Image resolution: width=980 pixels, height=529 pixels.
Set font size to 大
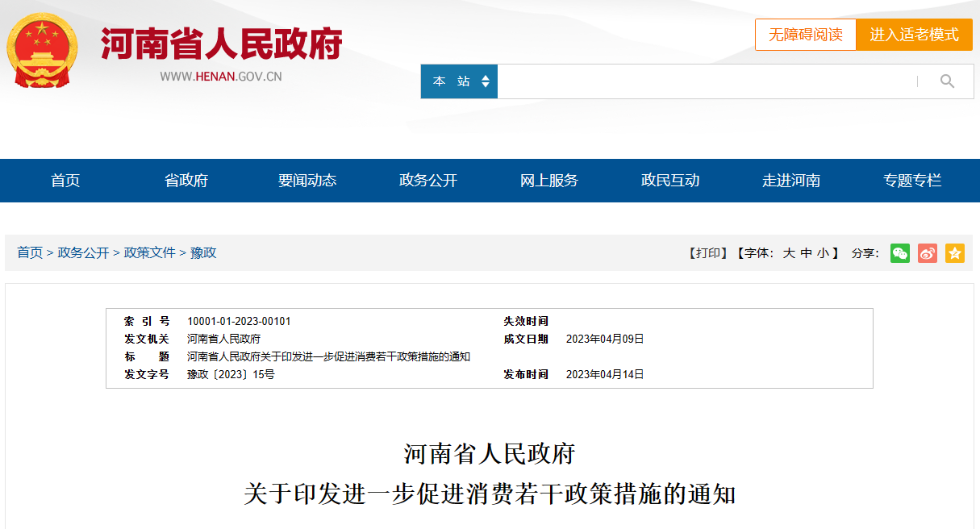(x=789, y=253)
